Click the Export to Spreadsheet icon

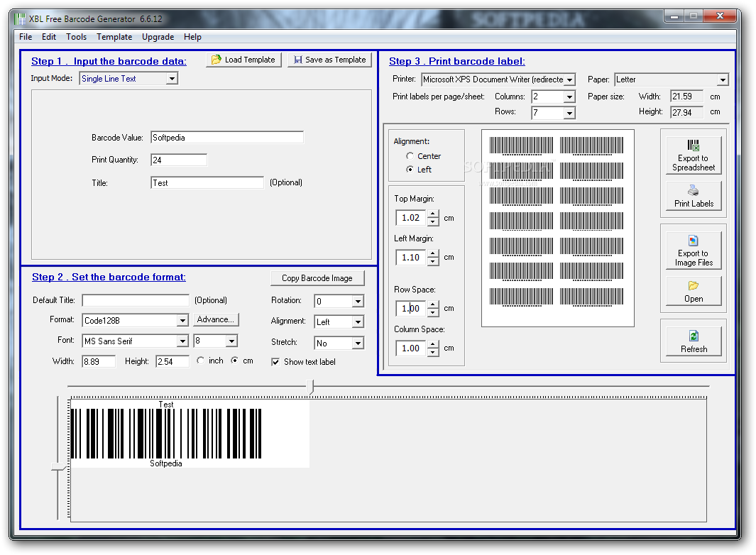click(x=694, y=145)
